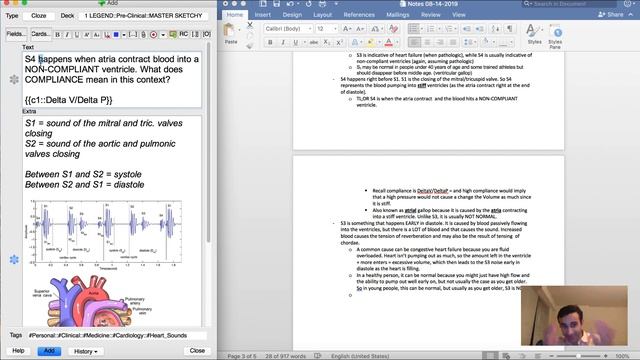Clear all formatting in Word
The image size is (640, 360).
tap(393, 29)
